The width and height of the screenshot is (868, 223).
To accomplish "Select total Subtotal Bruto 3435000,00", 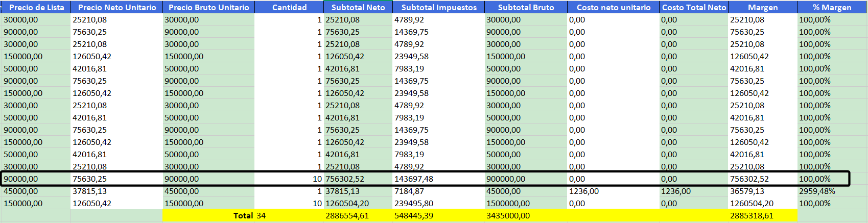I will coord(526,216).
